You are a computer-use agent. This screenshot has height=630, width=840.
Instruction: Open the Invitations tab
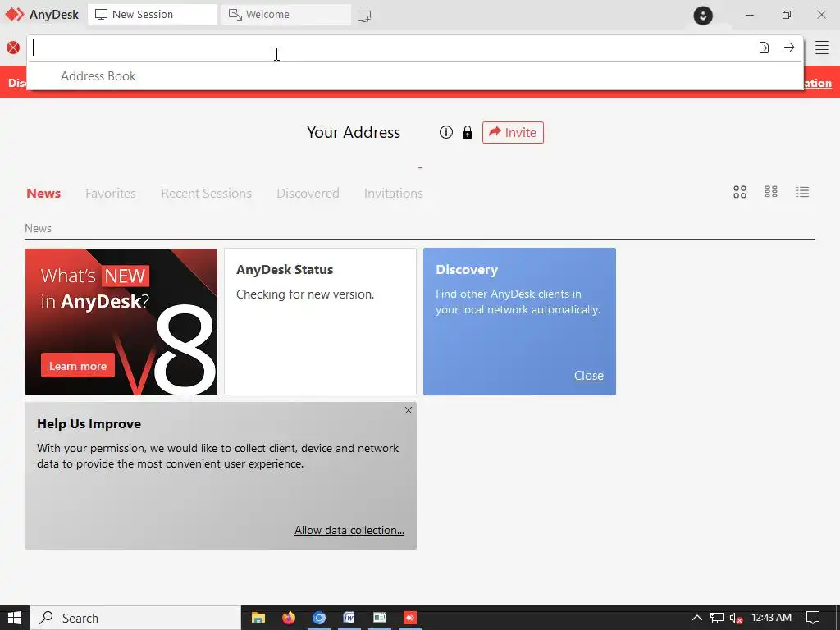(393, 193)
